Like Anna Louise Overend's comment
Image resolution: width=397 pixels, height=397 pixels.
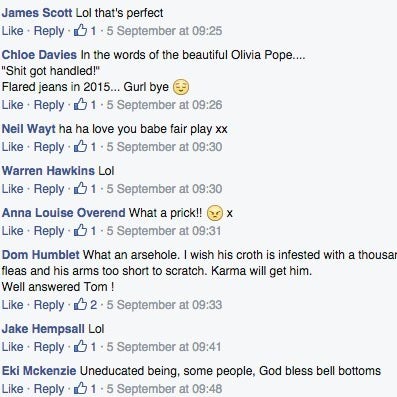click(13, 231)
